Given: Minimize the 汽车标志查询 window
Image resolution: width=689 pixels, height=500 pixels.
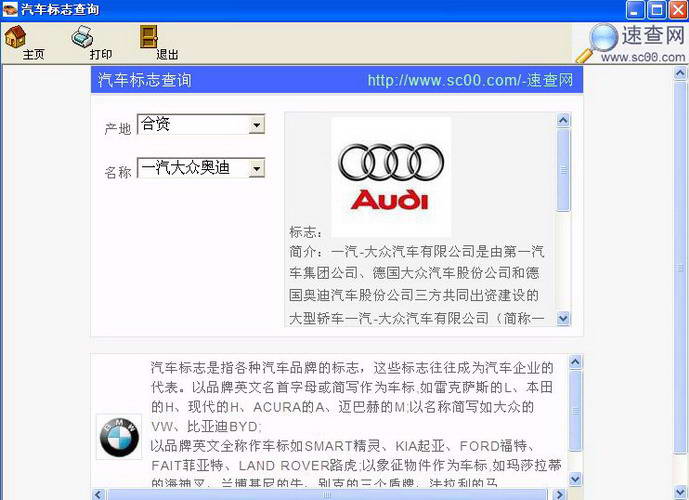Looking at the screenshot, I should 635,10.
